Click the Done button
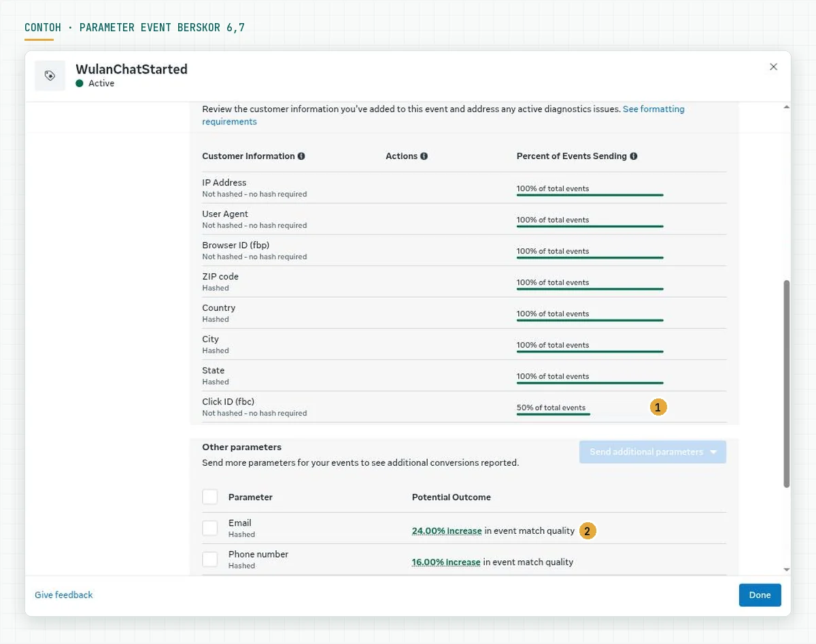Image resolution: width=816 pixels, height=644 pixels. (760, 595)
